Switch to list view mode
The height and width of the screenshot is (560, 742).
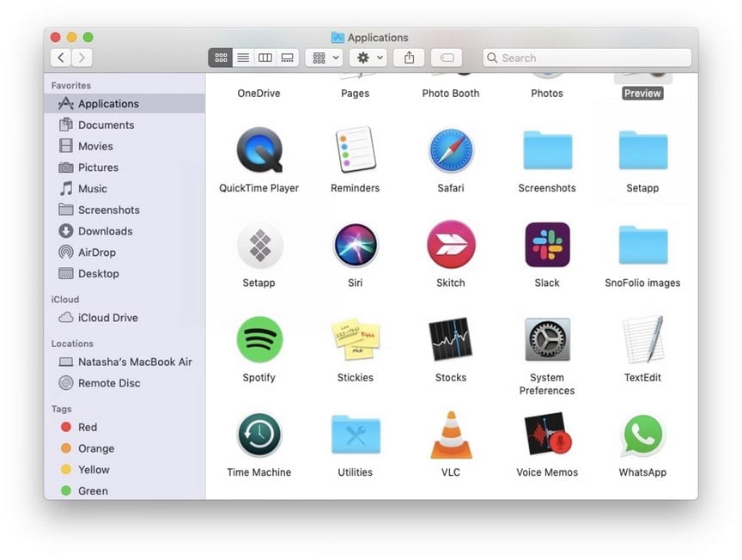[243, 58]
